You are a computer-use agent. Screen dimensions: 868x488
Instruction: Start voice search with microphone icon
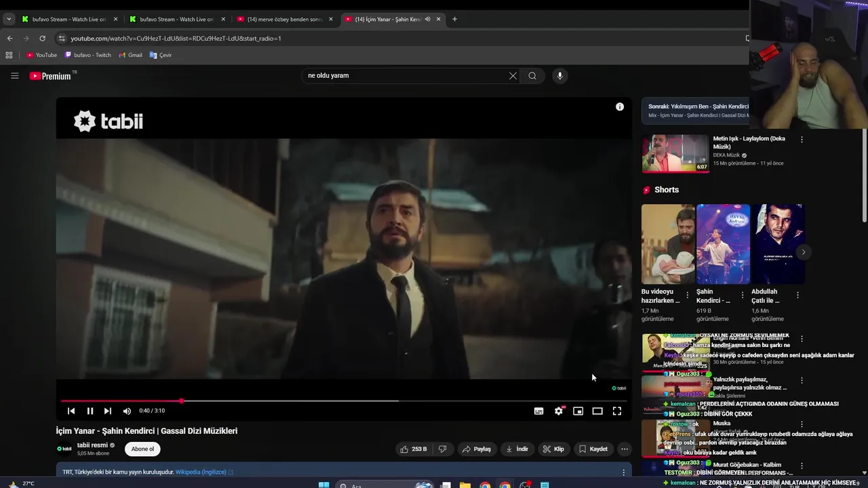559,76
